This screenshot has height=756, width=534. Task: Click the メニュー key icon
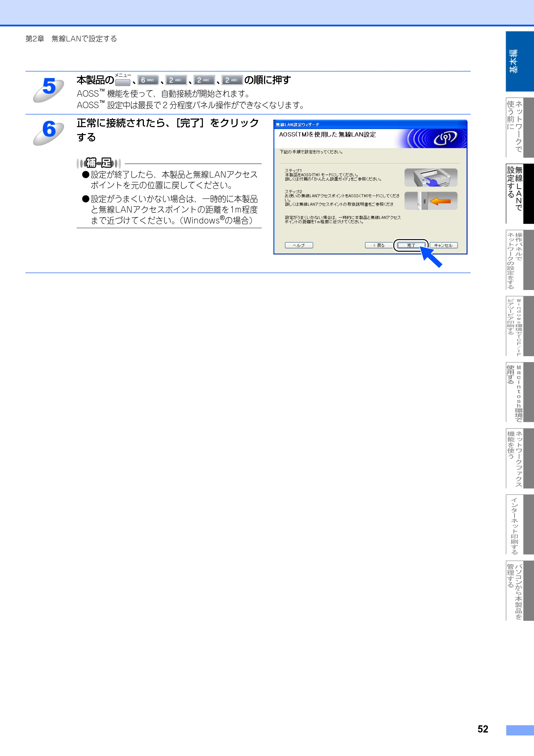[123, 82]
